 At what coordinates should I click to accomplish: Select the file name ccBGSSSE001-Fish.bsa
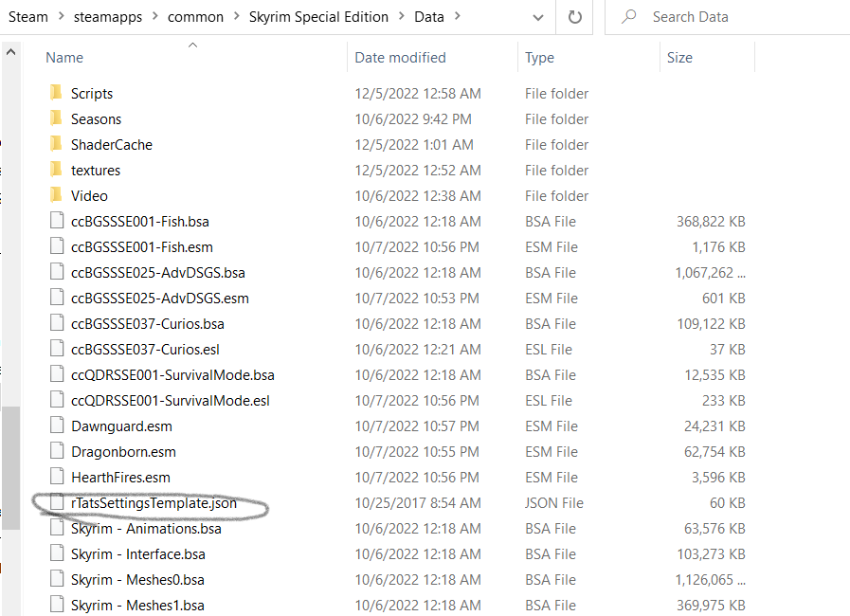tap(140, 221)
